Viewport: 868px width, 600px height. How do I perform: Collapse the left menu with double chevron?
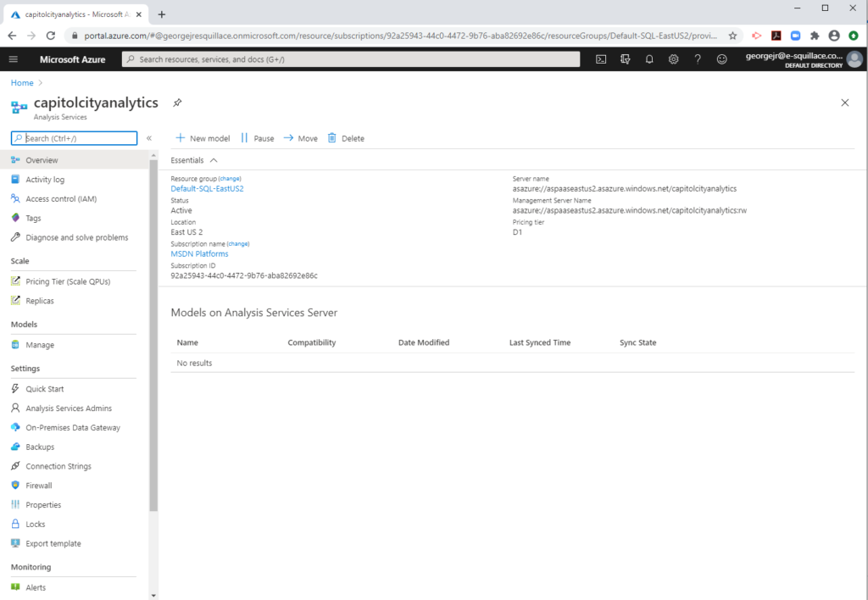[x=149, y=137]
